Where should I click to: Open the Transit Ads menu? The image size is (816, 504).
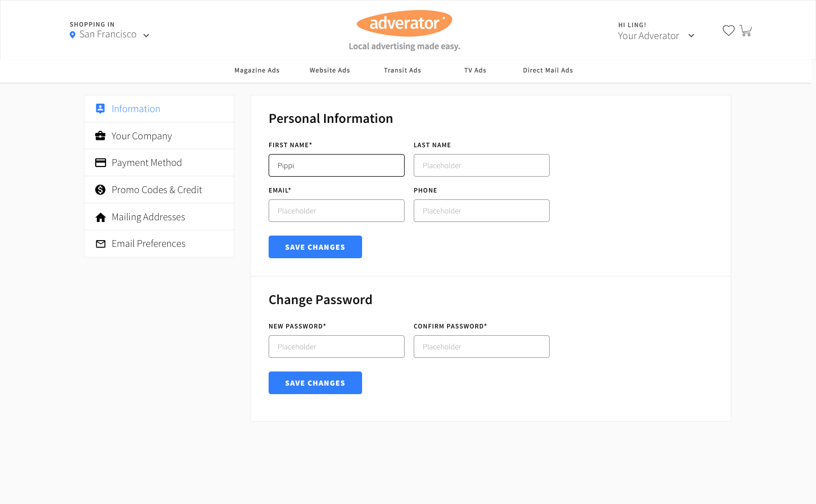tap(402, 70)
